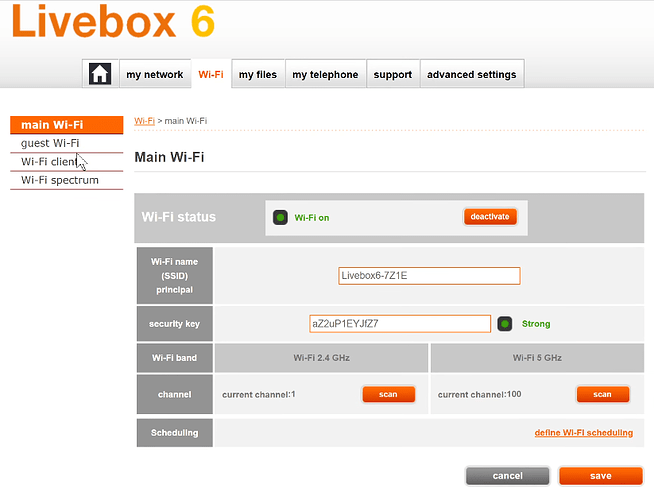
Task: Select main Wi-Fi in sidebar
Action: click(x=67, y=125)
